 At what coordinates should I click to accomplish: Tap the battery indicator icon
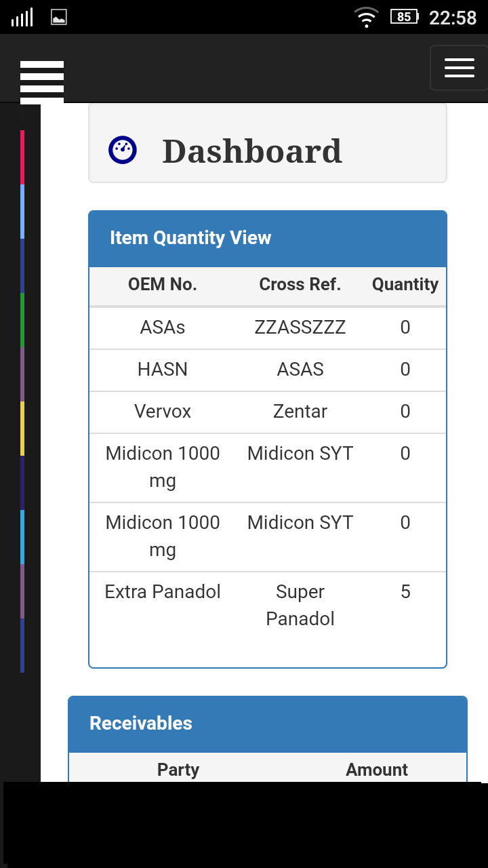click(405, 17)
